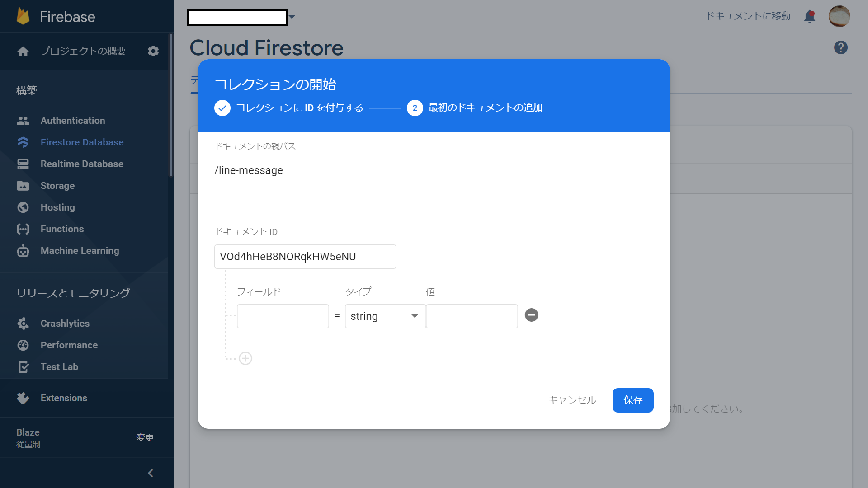This screenshot has height=488, width=868.
Task: Click the notifications bell icon
Action: 809,17
